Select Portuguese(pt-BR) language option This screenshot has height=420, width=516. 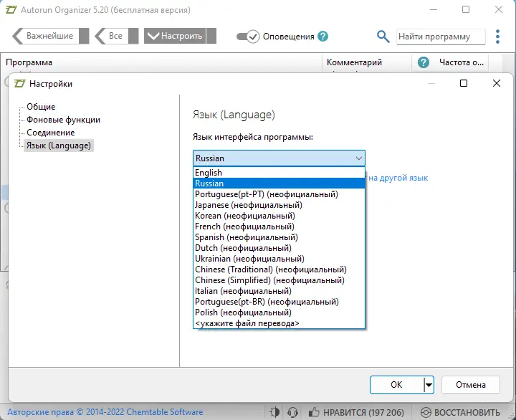tap(279, 302)
